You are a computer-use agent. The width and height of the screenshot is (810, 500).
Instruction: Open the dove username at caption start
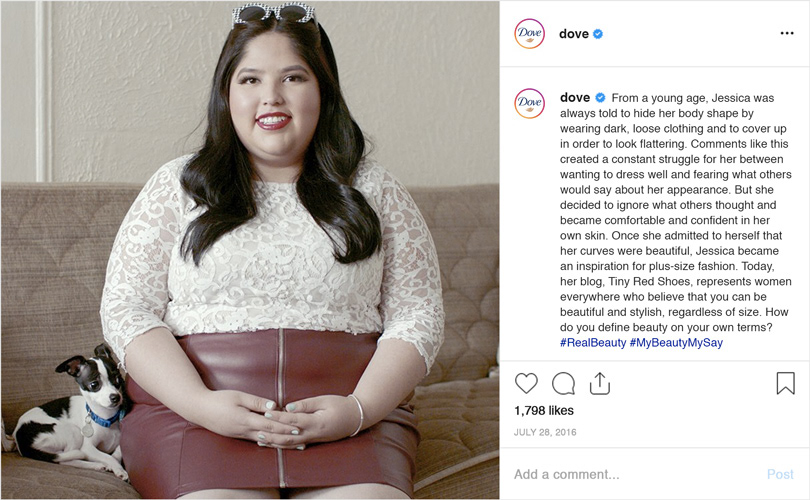click(x=575, y=98)
